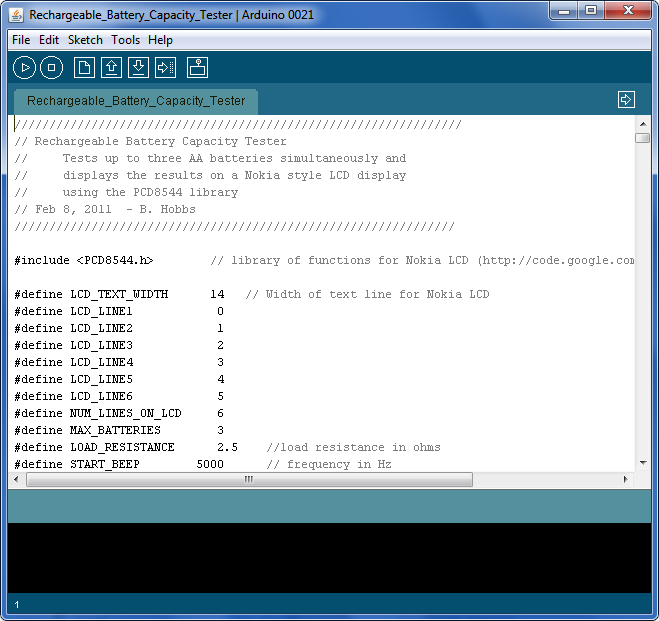Click the value 5000 for START_BEEP
Image resolution: width=659 pixels, height=621 pixels.
tap(210, 464)
